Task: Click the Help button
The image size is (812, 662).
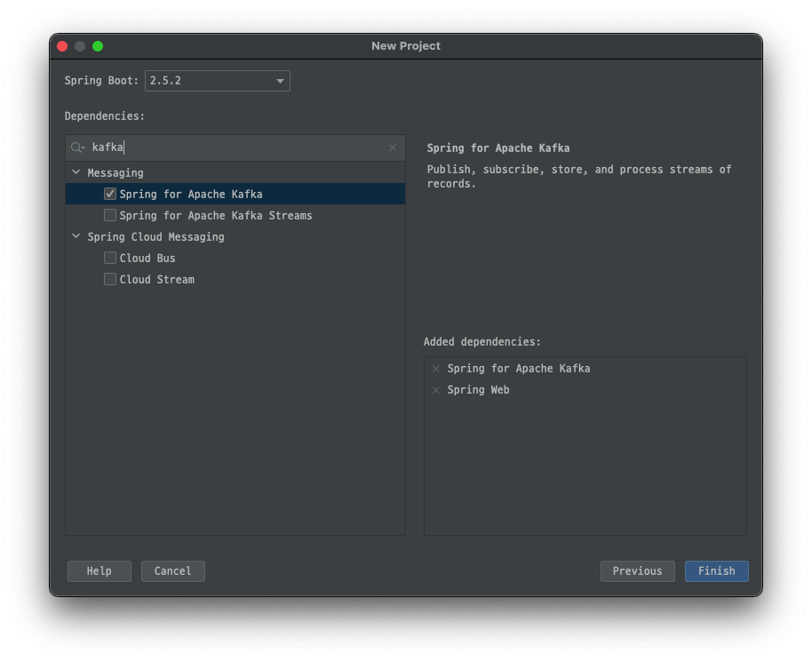Action: point(99,570)
